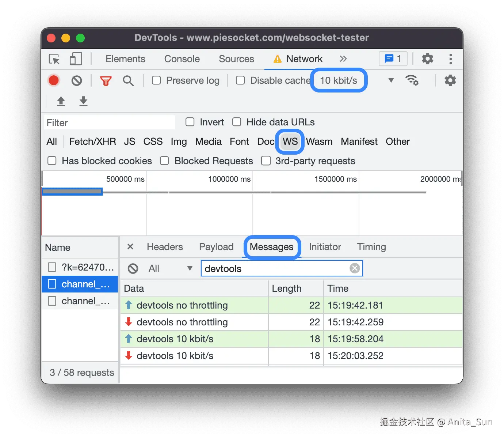Screen dimensions: 504x438
Task: Open the network search magnifier
Action: click(x=128, y=80)
